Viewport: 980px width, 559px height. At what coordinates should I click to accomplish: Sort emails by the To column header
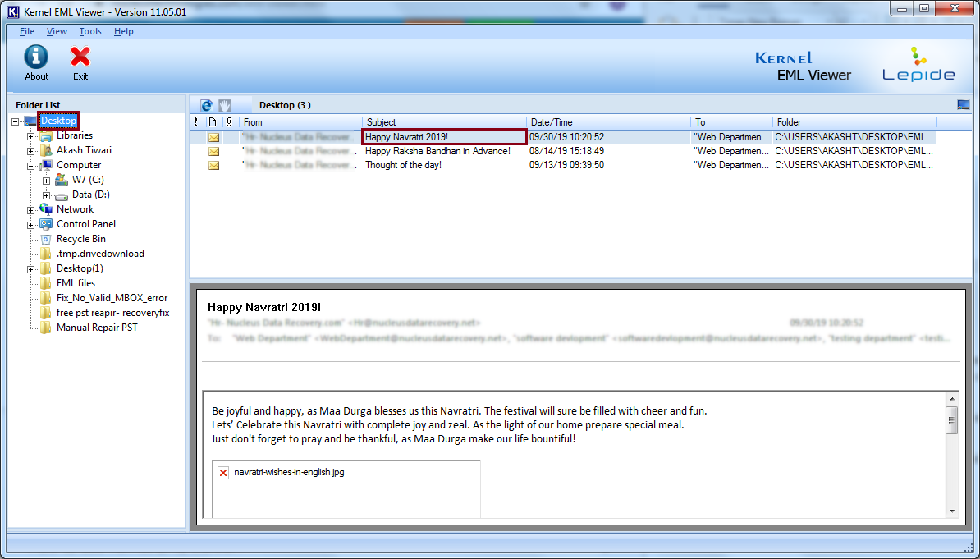point(732,122)
